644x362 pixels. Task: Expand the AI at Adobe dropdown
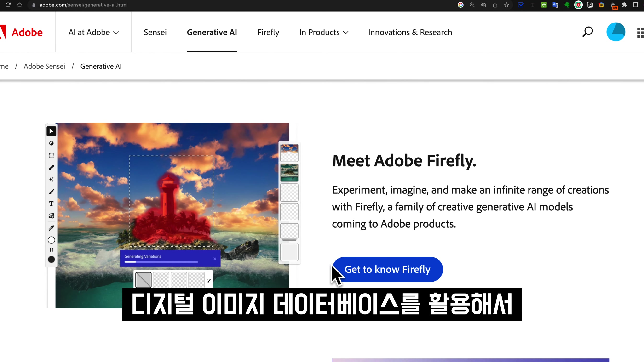point(93,32)
